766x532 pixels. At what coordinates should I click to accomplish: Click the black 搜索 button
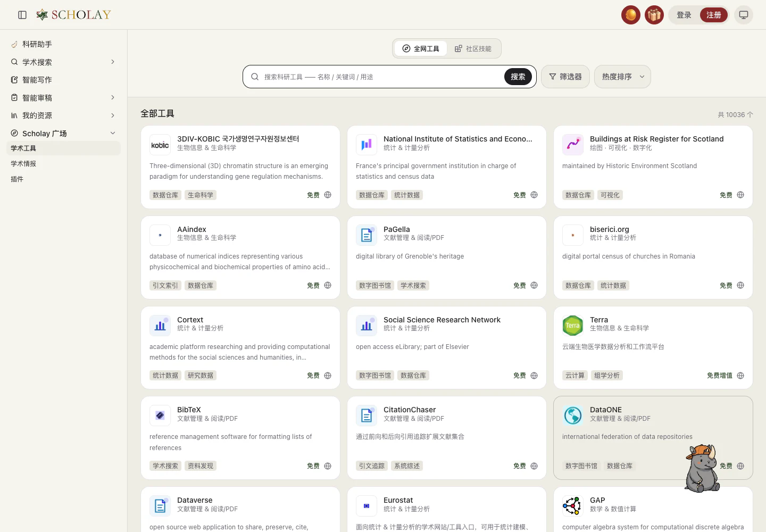pos(518,77)
